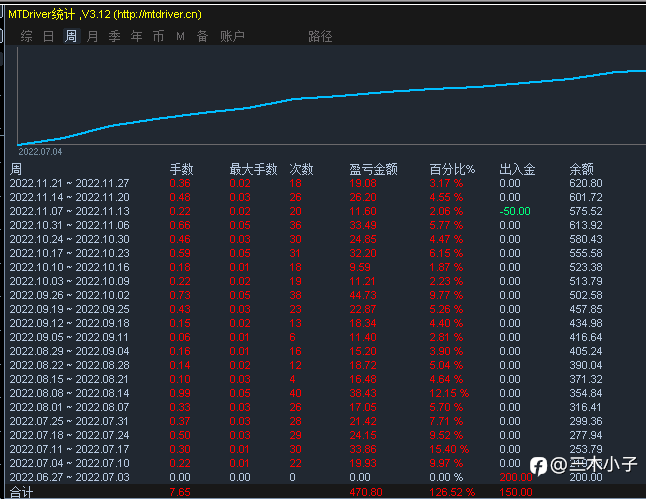The image size is (646, 499).
Task: Click the 33.49 profit amount
Action: pos(363,225)
